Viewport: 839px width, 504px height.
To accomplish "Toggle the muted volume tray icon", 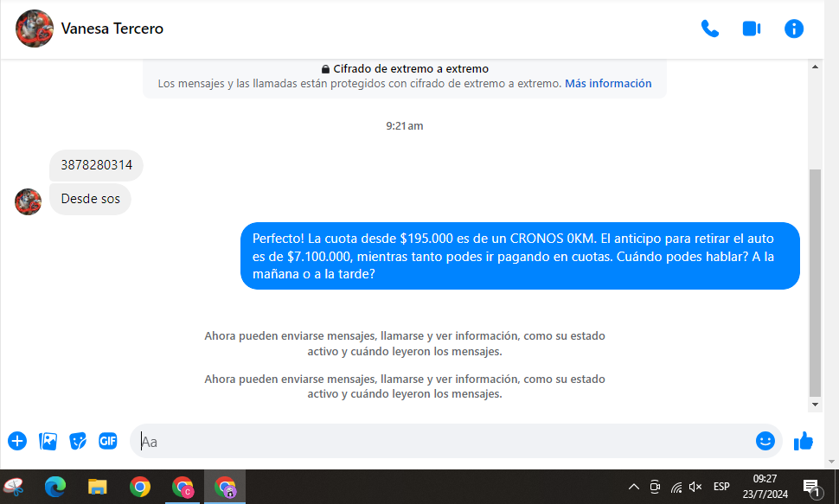I will [695, 487].
